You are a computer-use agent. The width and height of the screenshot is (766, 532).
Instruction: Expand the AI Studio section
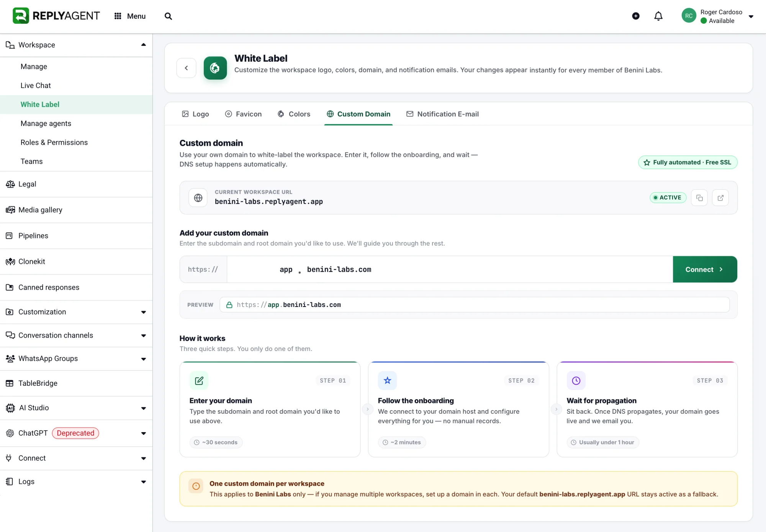tap(143, 408)
